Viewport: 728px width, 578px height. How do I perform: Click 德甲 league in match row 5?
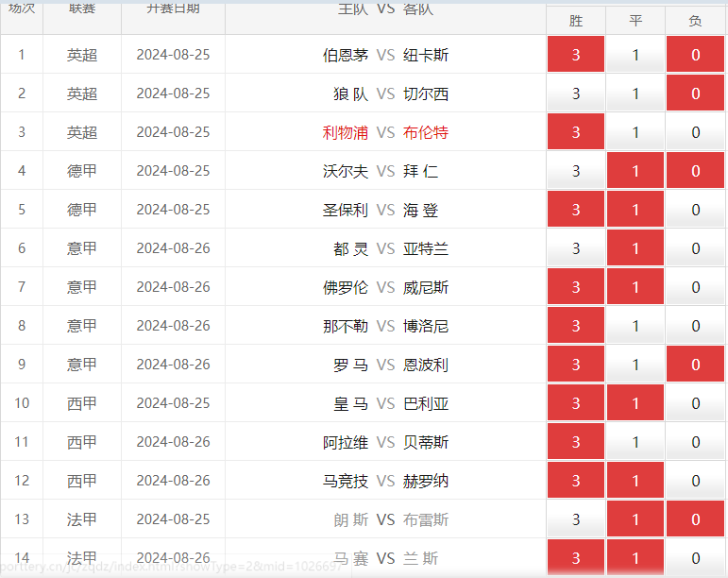[82, 210]
